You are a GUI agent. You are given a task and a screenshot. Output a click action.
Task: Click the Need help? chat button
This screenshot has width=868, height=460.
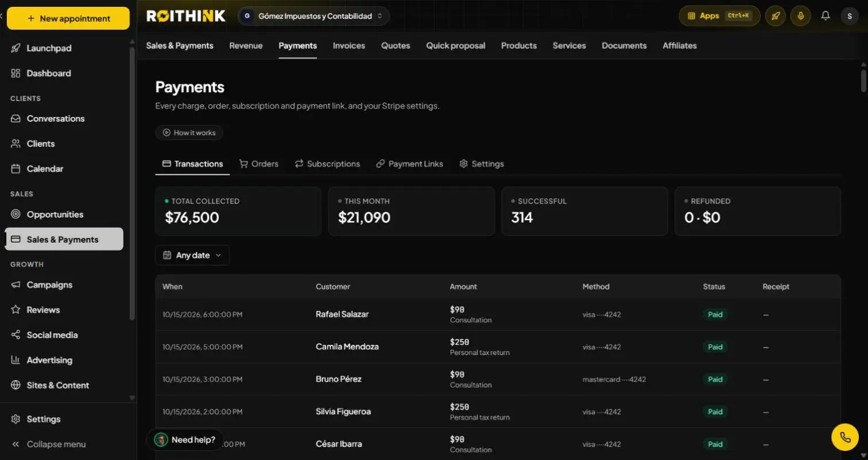coord(185,440)
